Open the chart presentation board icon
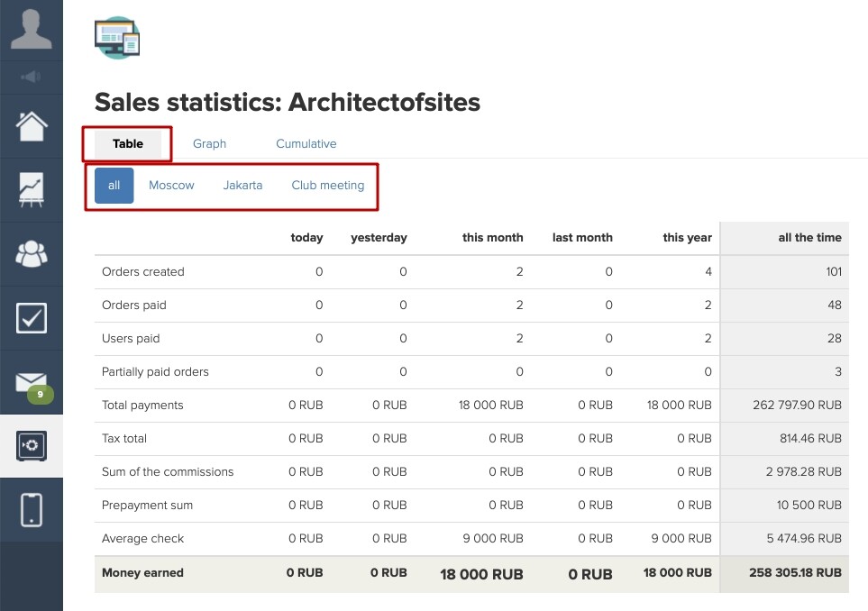This screenshot has width=868, height=611. 32,190
